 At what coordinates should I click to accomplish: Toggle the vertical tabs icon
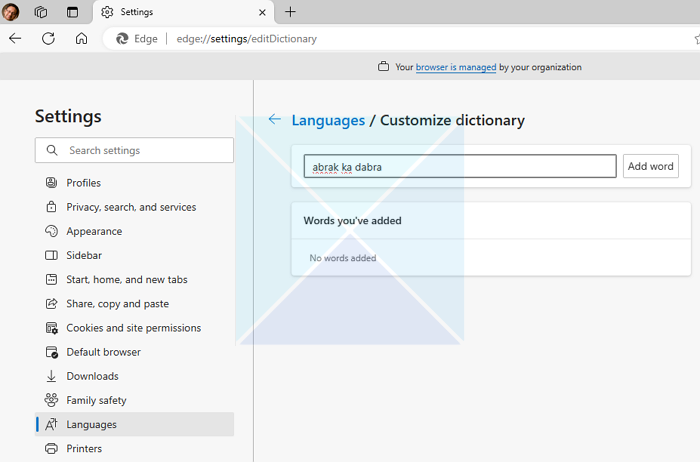coord(72,12)
